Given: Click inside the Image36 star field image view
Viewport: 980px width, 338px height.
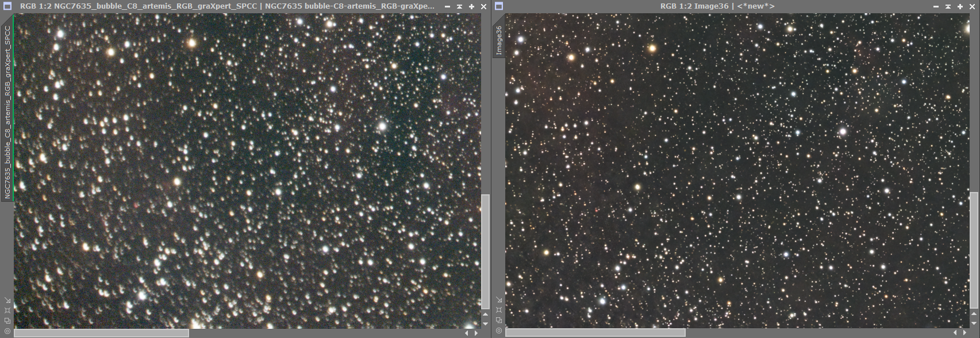Looking at the screenshot, I should tap(737, 171).
